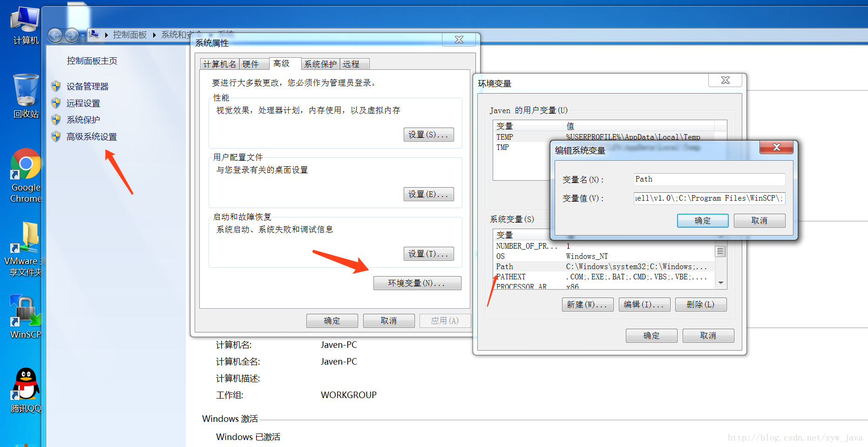This screenshot has height=447, width=868.
Task: Open 高级系统设置 link
Action: (92, 136)
